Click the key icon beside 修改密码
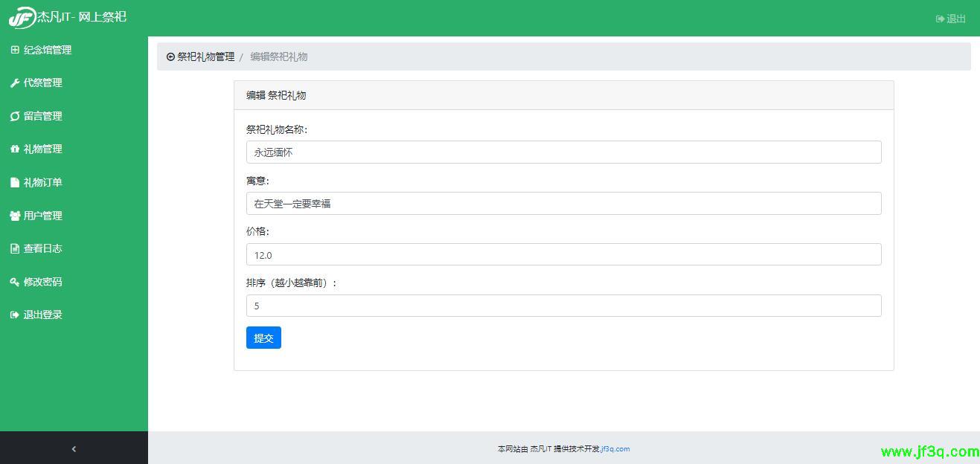The height and width of the screenshot is (464, 980). [15, 282]
